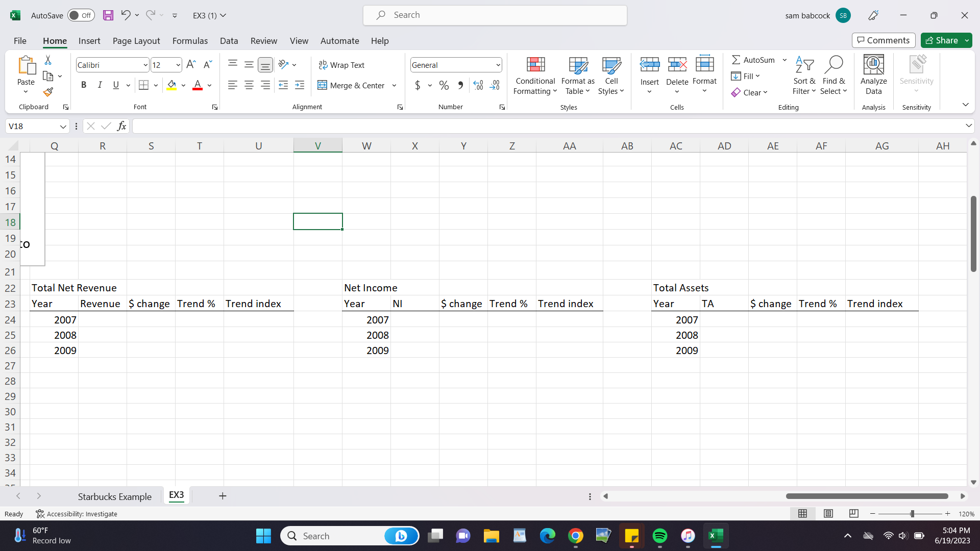This screenshot has height=551, width=980.
Task: Switch to the Starbucks Example sheet
Action: pyautogui.click(x=114, y=496)
